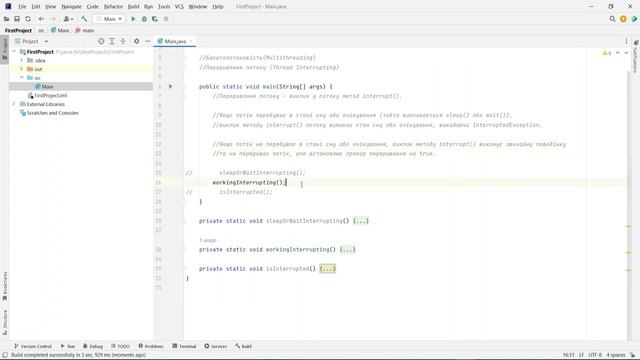
Task: Collapse the src folder
Action: point(22,78)
